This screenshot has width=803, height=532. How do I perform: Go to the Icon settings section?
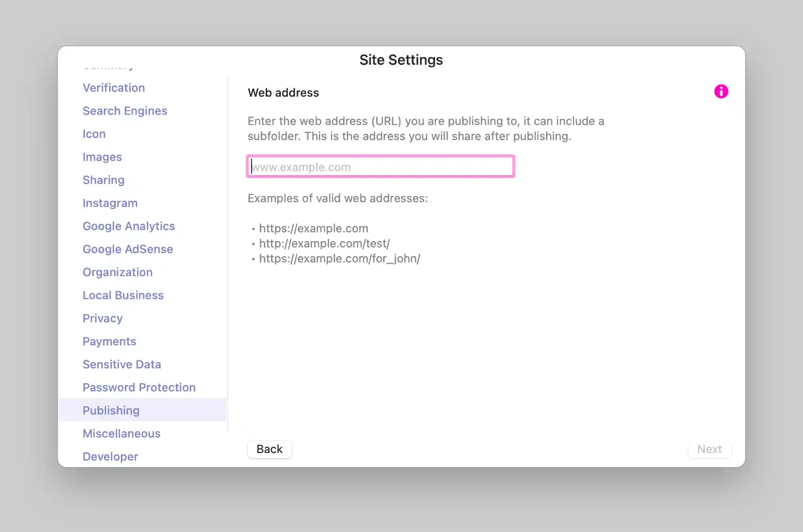pyautogui.click(x=94, y=134)
